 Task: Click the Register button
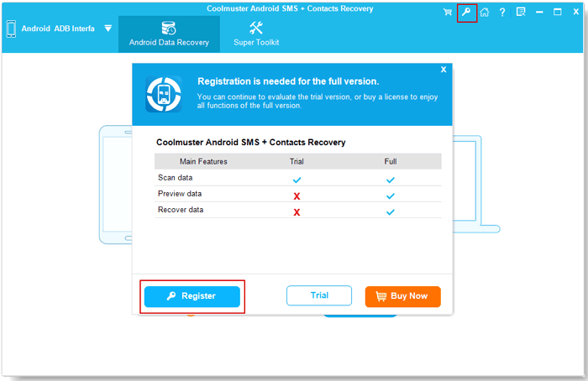coord(192,296)
